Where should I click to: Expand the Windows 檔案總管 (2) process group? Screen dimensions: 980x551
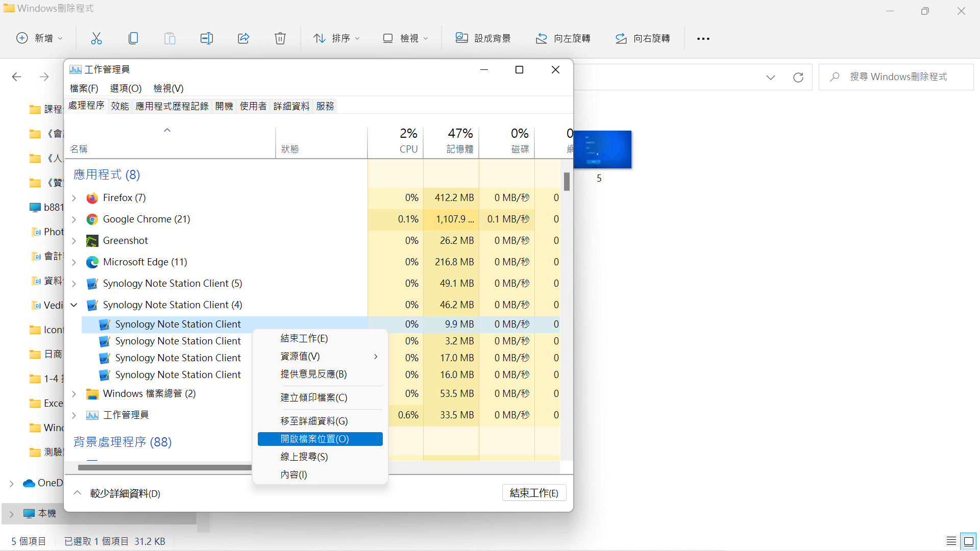(x=74, y=394)
